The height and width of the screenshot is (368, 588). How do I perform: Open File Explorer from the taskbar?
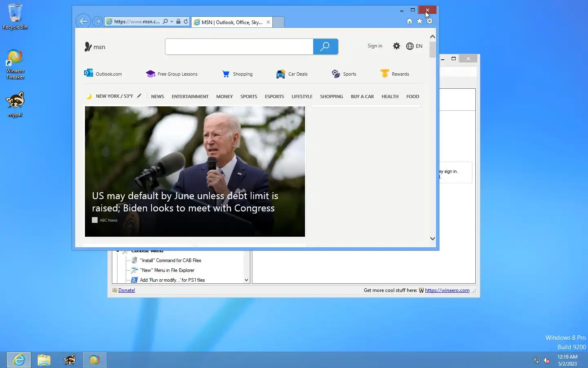44,360
